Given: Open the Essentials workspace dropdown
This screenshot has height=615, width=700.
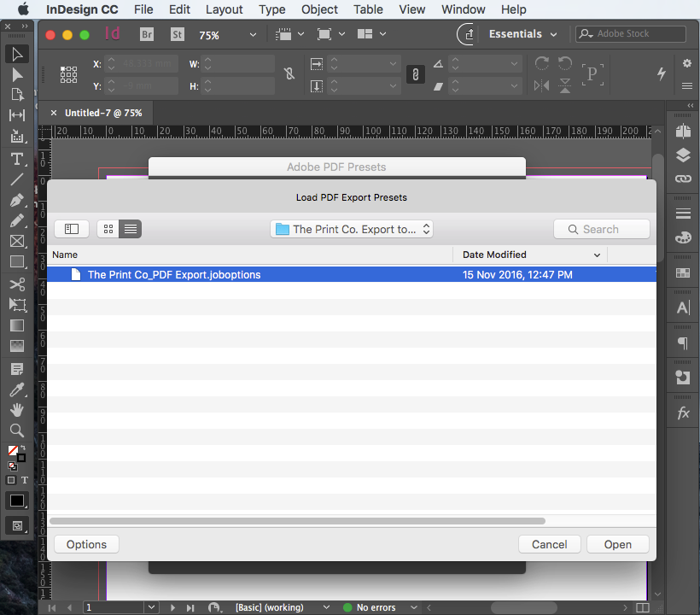Looking at the screenshot, I should coord(522,34).
